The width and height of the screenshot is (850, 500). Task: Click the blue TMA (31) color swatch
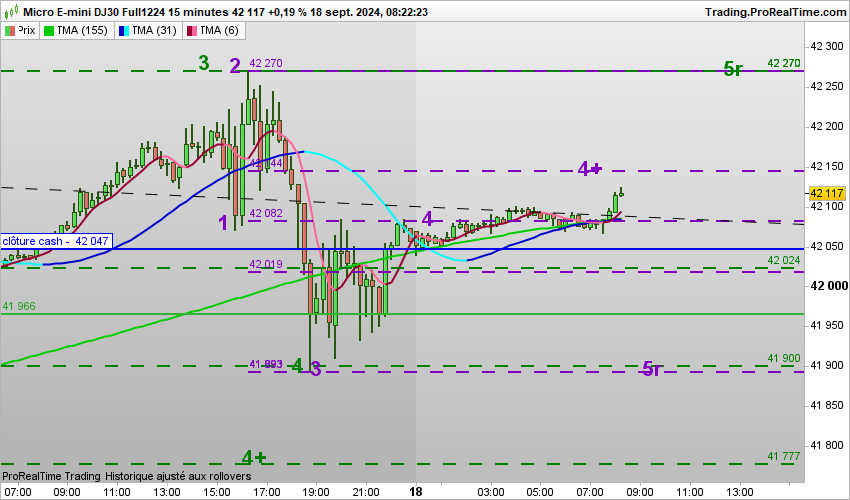[x=124, y=31]
